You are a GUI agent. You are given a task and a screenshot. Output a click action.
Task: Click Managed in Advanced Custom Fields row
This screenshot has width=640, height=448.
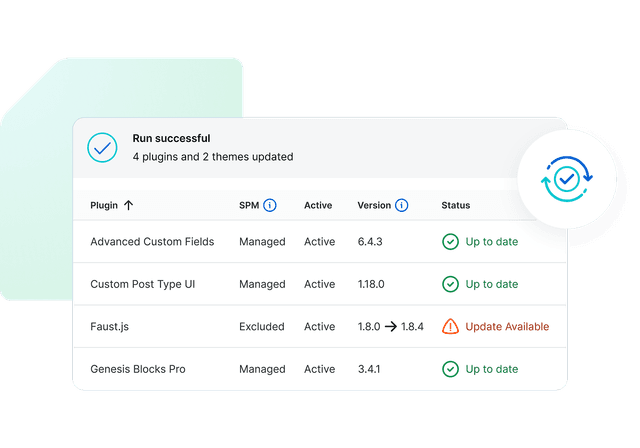(262, 242)
